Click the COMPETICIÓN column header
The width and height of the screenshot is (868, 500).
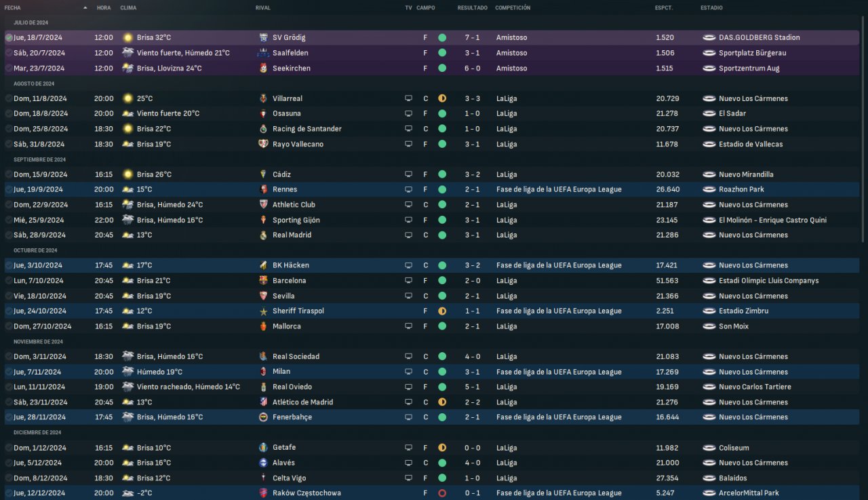[x=513, y=7]
